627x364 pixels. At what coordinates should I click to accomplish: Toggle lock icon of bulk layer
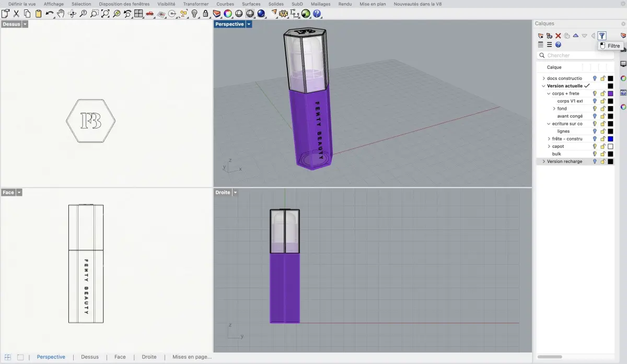tap(602, 154)
